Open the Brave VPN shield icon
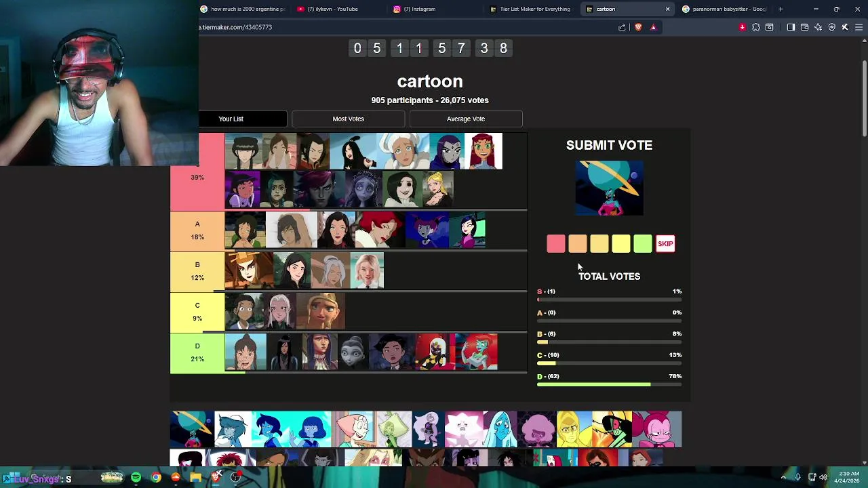868x488 pixels. (x=832, y=27)
